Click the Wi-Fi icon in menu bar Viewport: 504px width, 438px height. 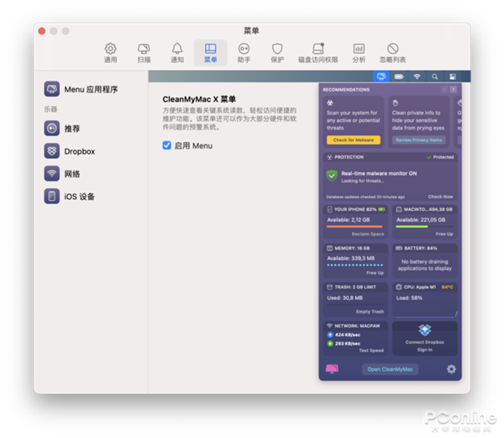coord(417,77)
